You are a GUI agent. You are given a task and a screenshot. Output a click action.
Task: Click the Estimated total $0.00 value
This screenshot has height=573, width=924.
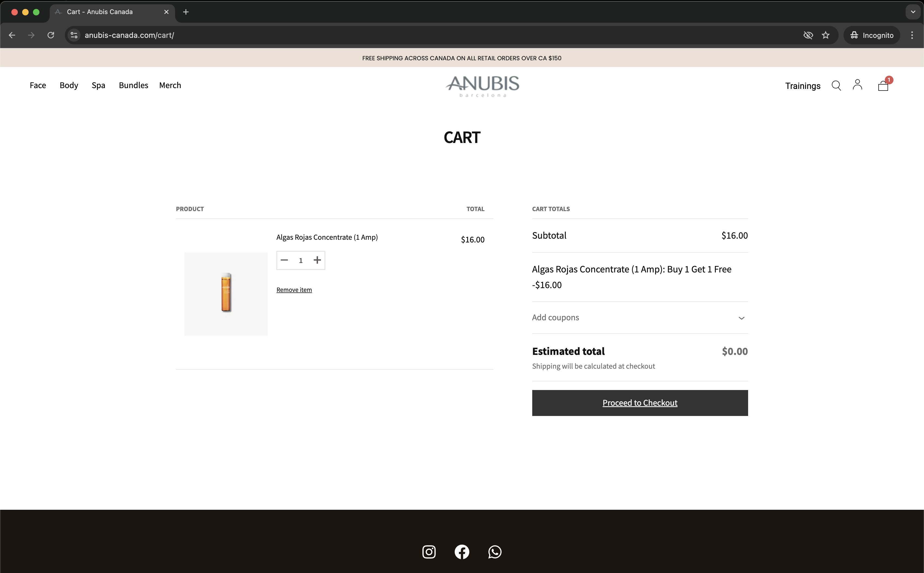[735, 351]
